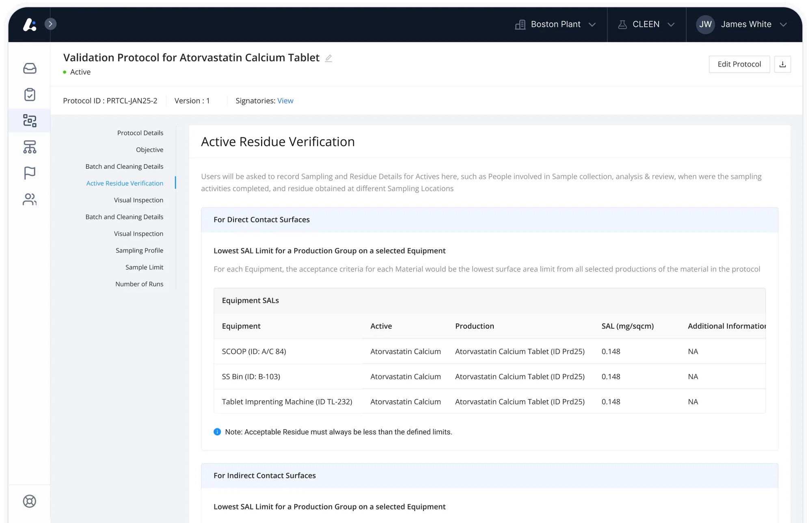
Task: Go to Sample Limit section
Action: click(144, 267)
